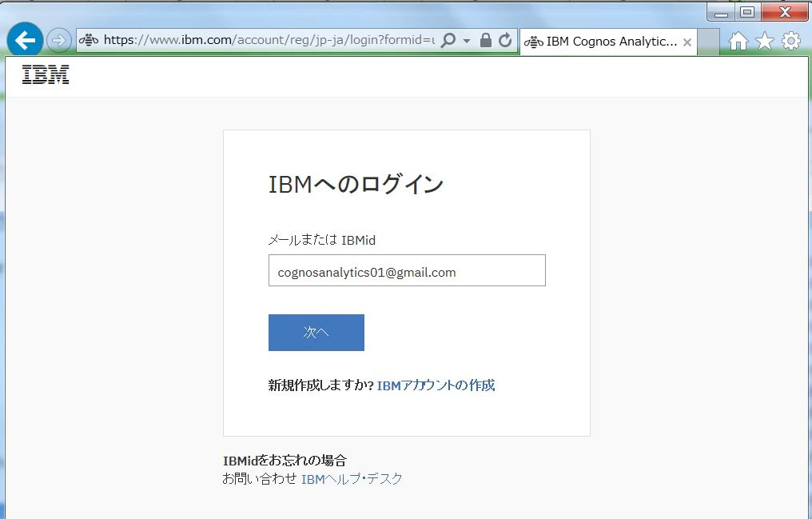The image size is (812, 519).
Task: Click the IBM logo in header
Action: point(46,74)
